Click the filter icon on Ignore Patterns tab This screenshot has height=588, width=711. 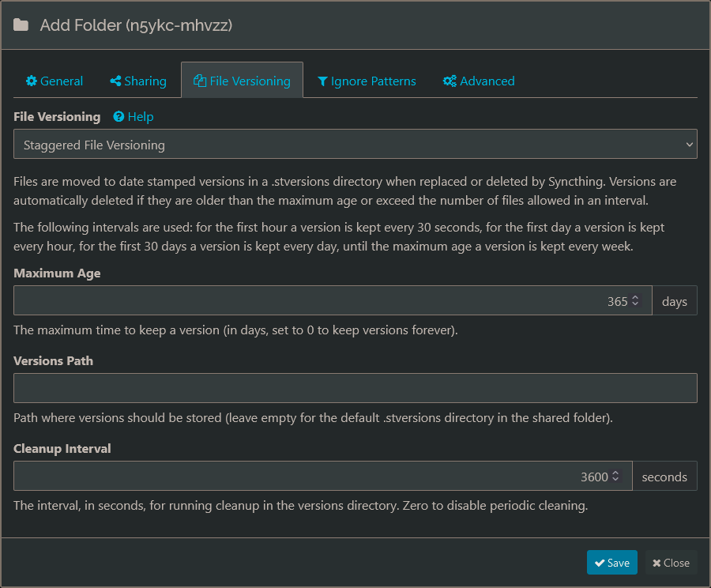pos(322,81)
